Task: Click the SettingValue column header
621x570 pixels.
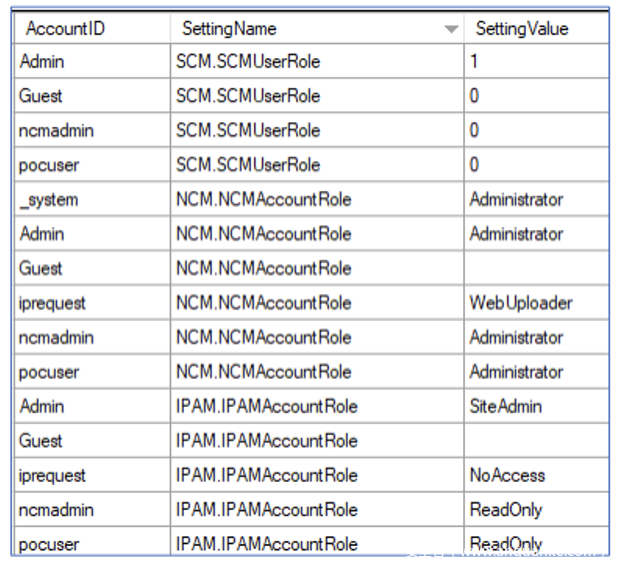Action: tap(521, 29)
